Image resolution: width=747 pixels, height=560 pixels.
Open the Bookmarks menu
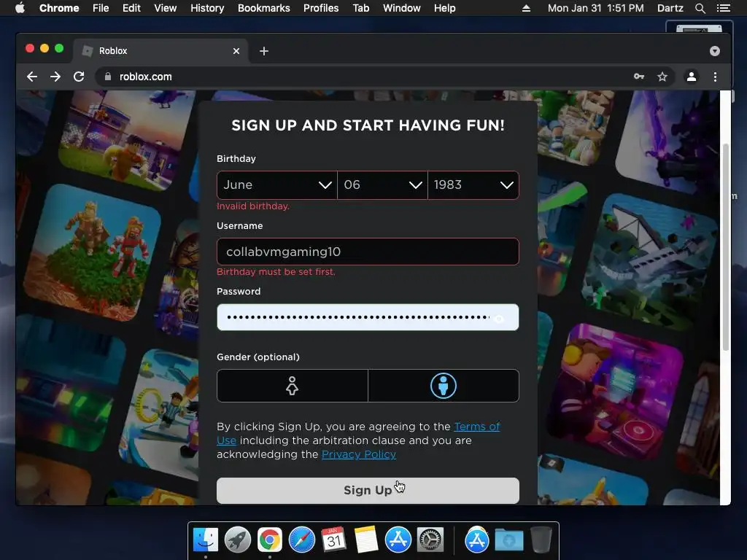point(264,8)
